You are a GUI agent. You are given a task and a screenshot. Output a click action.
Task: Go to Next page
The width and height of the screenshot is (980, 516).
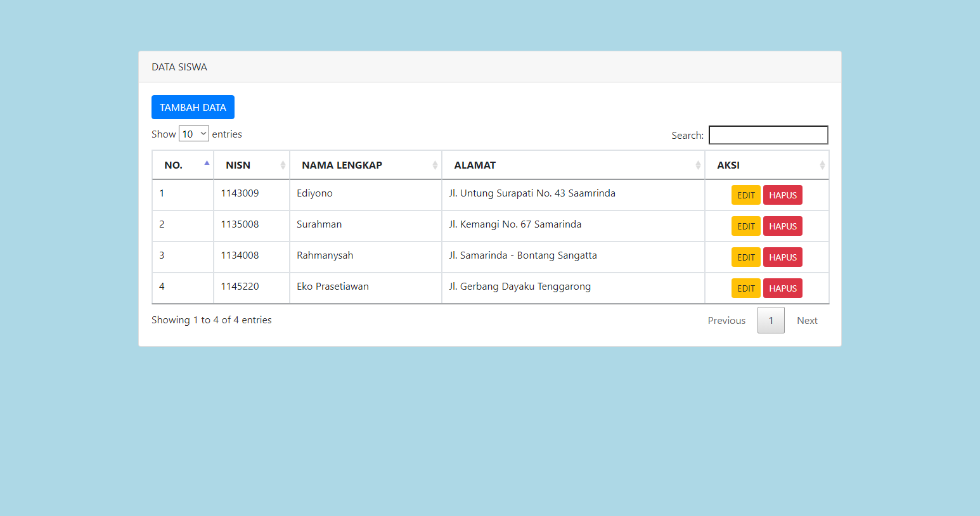[x=807, y=320]
